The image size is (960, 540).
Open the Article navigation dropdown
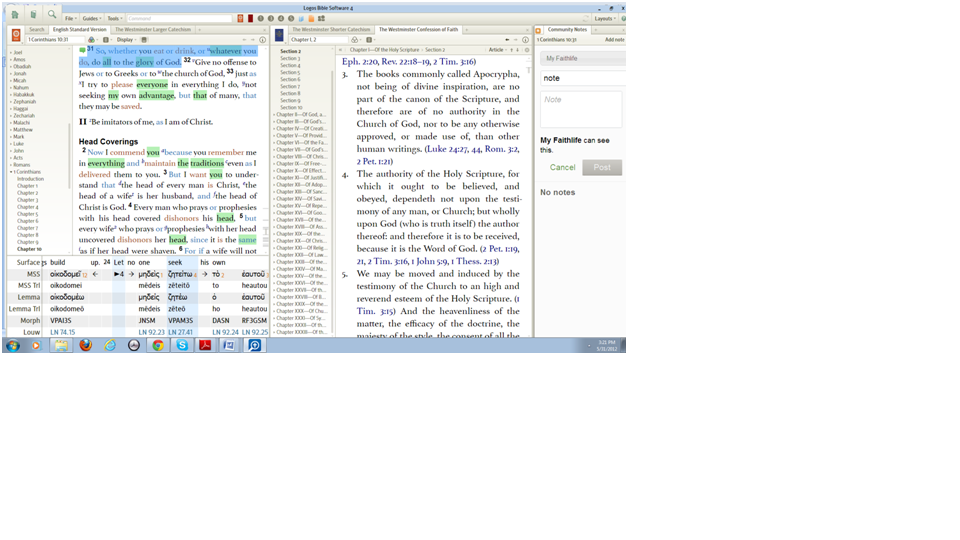(497, 50)
